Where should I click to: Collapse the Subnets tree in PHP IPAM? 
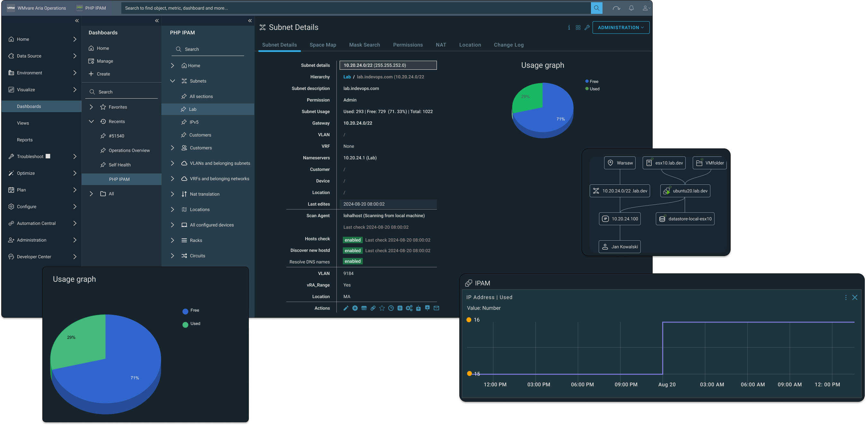click(x=172, y=81)
